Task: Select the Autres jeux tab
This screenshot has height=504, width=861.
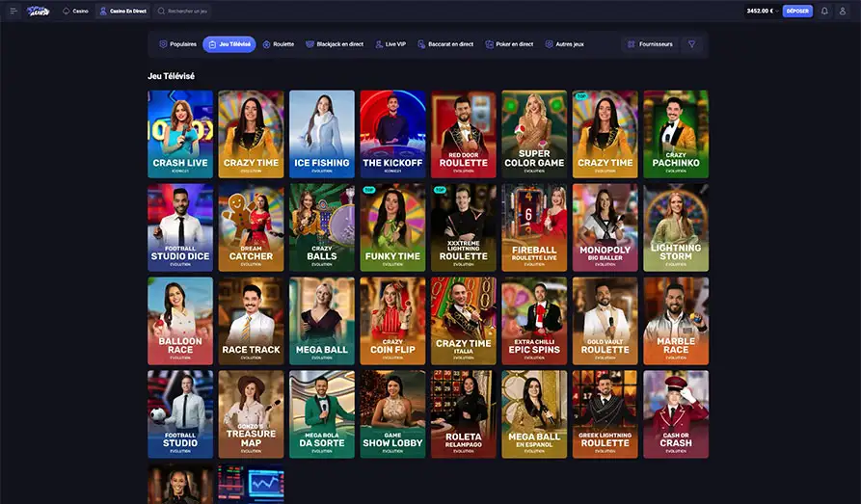Action: 564,44
